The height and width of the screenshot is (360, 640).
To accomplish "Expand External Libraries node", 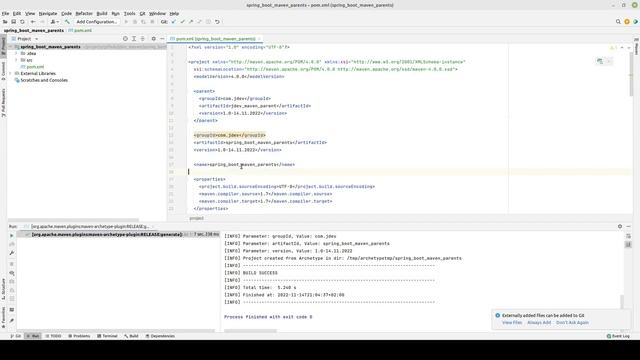I will [x=11, y=73].
